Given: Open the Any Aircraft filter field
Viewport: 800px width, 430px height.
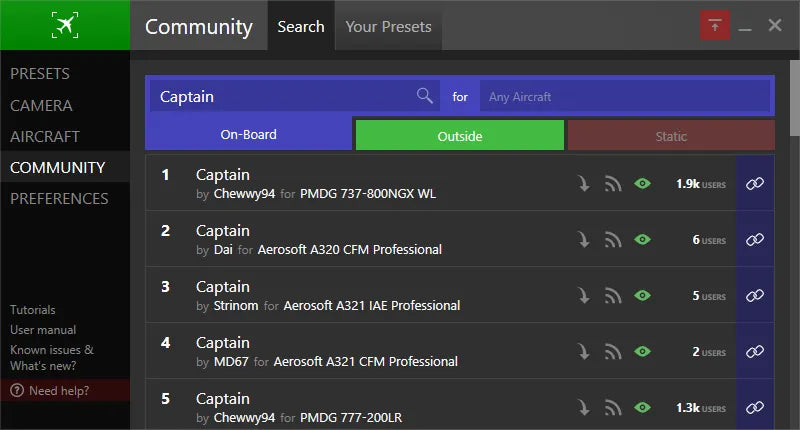Looking at the screenshot, I should (625, 97).
